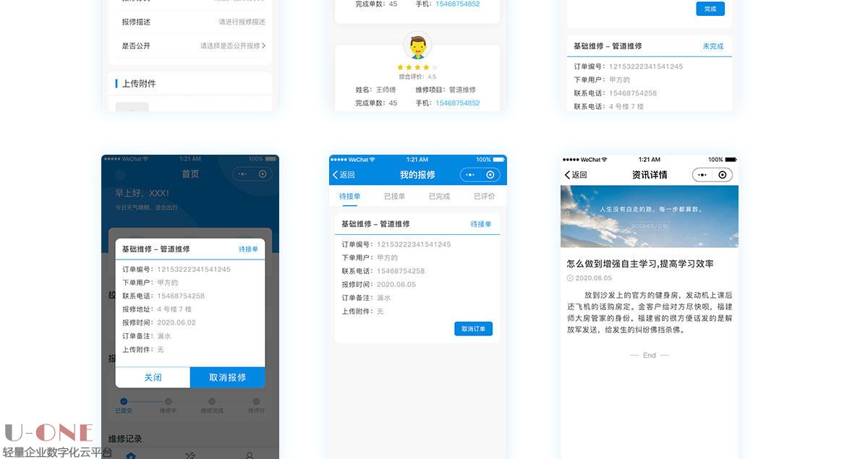
Task: Select the 已提交 progress step dot
Action: pos(124,401)
